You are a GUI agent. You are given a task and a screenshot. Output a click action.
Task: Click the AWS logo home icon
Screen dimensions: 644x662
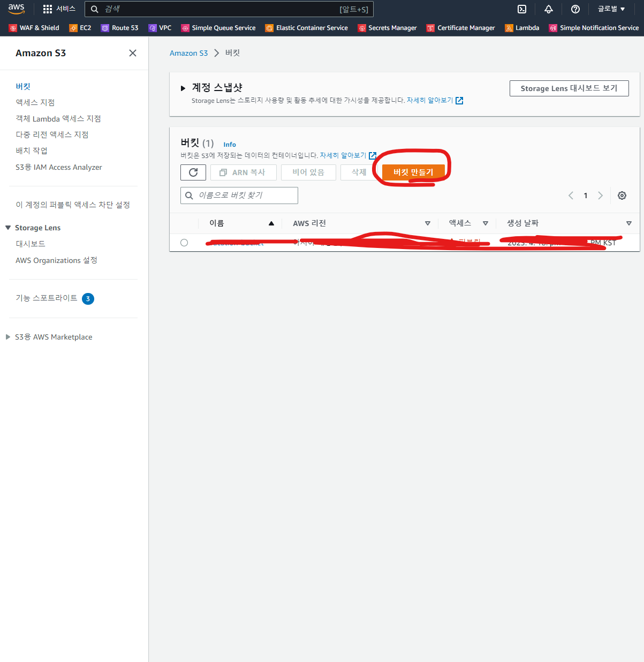(16, 9)
